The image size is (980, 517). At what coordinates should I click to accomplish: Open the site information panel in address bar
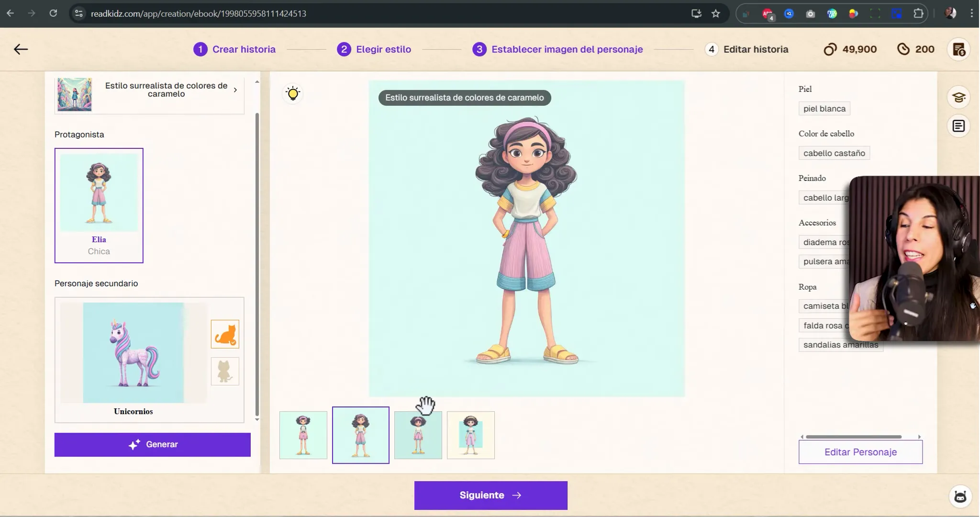[x=79, y=13]
